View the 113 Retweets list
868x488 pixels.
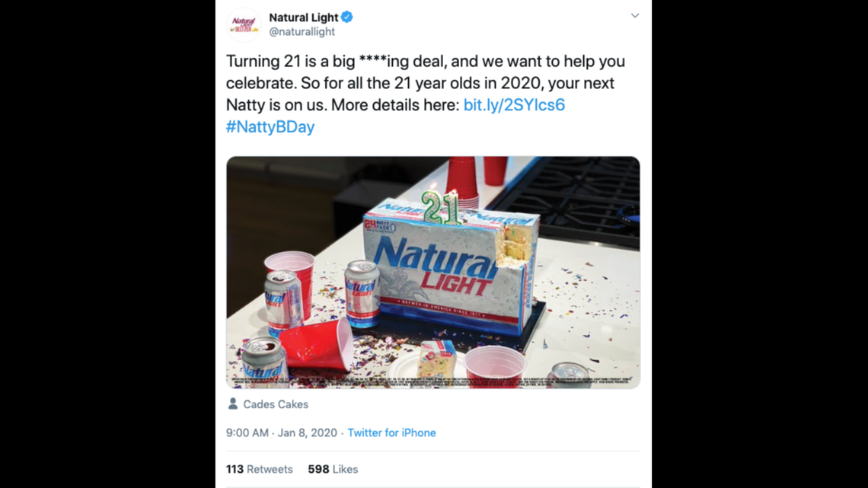tap(259, 470)
